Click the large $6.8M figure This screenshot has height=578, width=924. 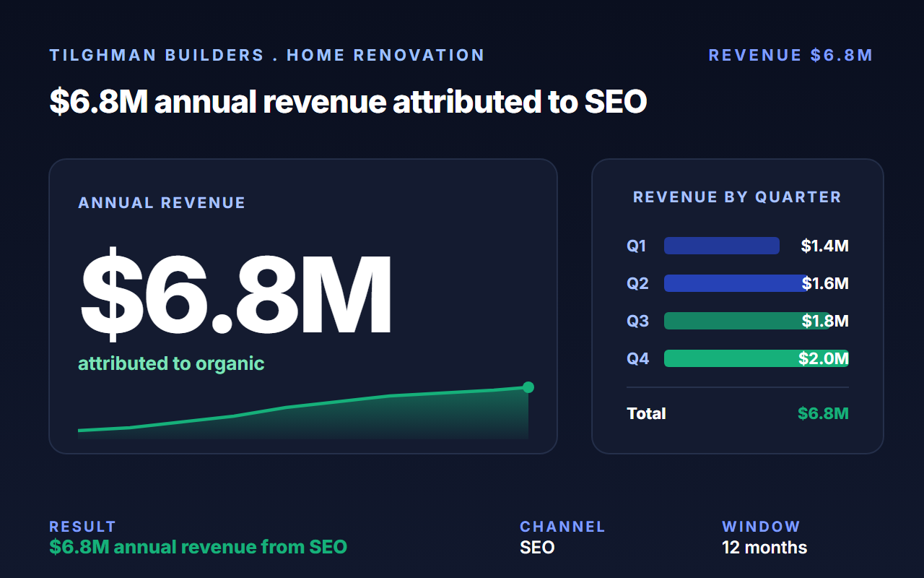point(235,295)
